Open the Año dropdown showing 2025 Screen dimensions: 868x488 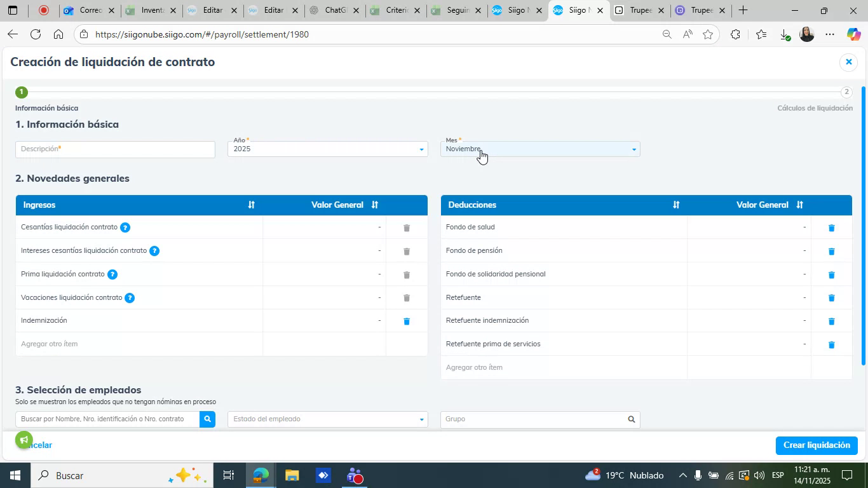[327, 149]
